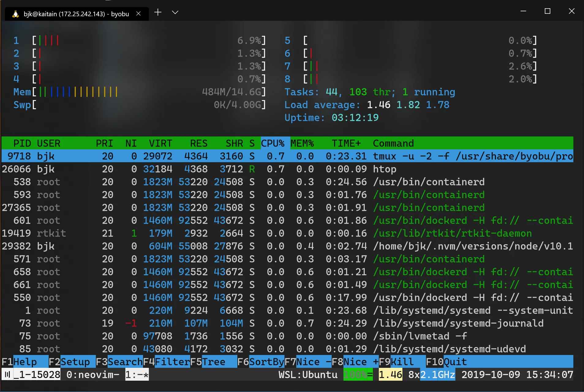584x392 pixels.
Task: Select containerd process with PID 593
Action: (287, 195)
